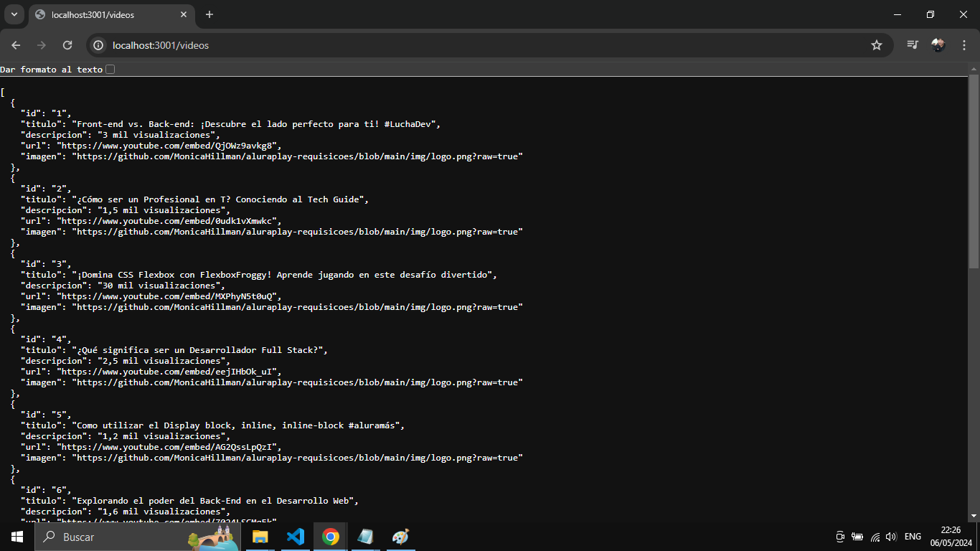Click the URL 'https://www.youtube.com/embed/QjOWz9avkg8'
Screen dimensions: 980x551
click(x=166, y=146)
